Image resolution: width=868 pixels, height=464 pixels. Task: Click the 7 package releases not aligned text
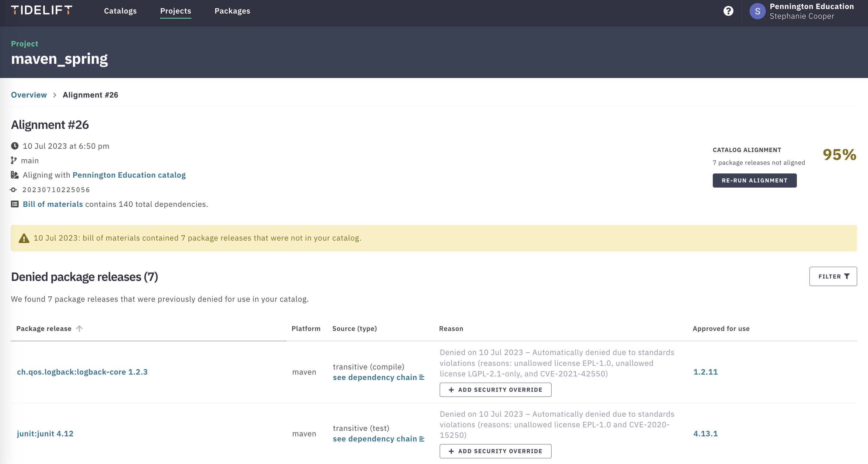coord(759,163)
